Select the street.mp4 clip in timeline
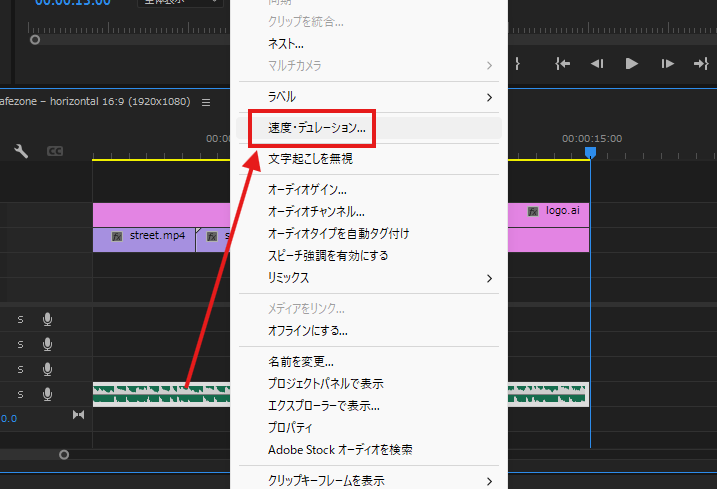Screen dimensions: 717x489 click(150, 237)
